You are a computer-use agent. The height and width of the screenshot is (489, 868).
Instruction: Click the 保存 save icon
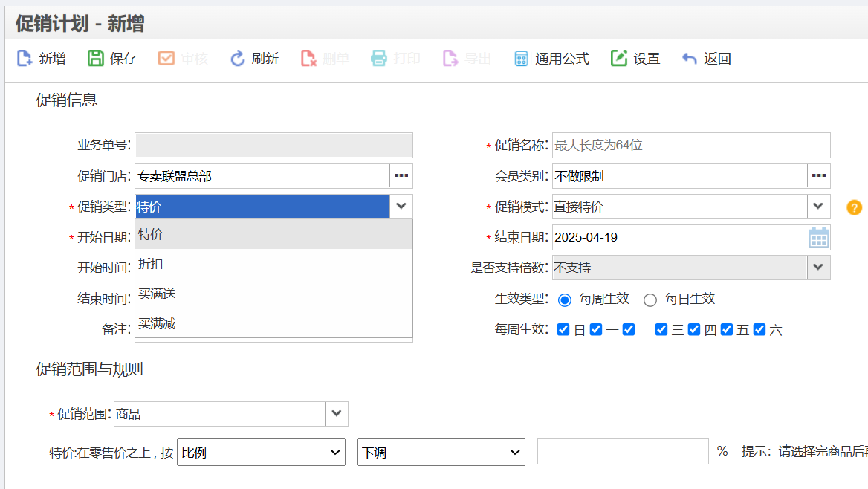96,59
